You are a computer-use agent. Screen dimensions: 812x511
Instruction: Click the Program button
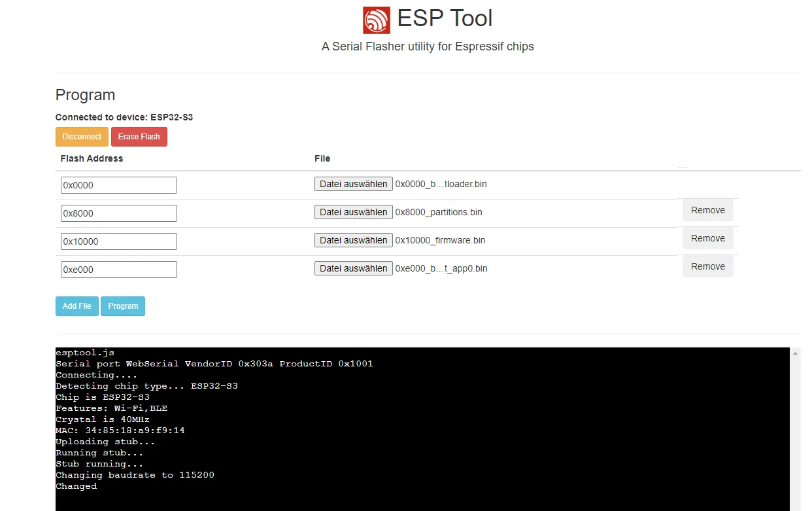pyautogui.click(x=123, y=306)
